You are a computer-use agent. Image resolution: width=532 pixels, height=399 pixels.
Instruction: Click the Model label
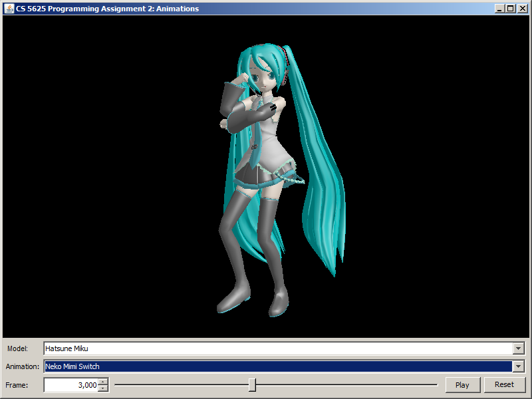[x=18, y=348]
